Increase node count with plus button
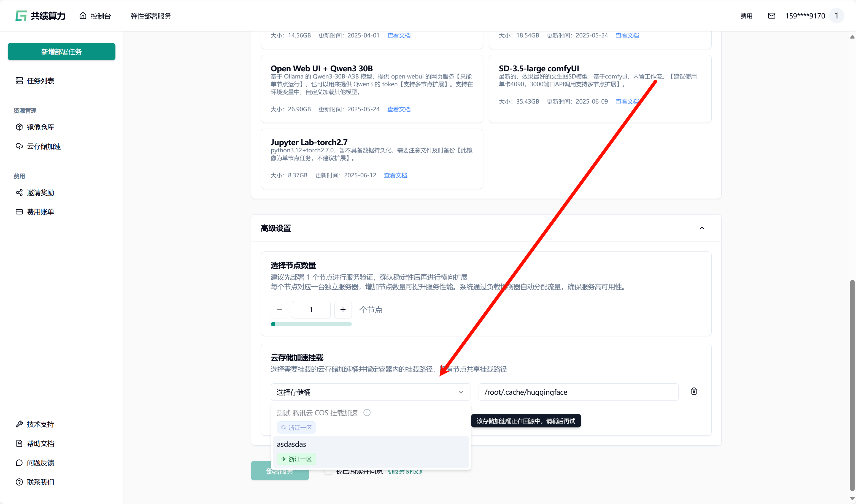This screenshot has height=504, width=856. 343,310
